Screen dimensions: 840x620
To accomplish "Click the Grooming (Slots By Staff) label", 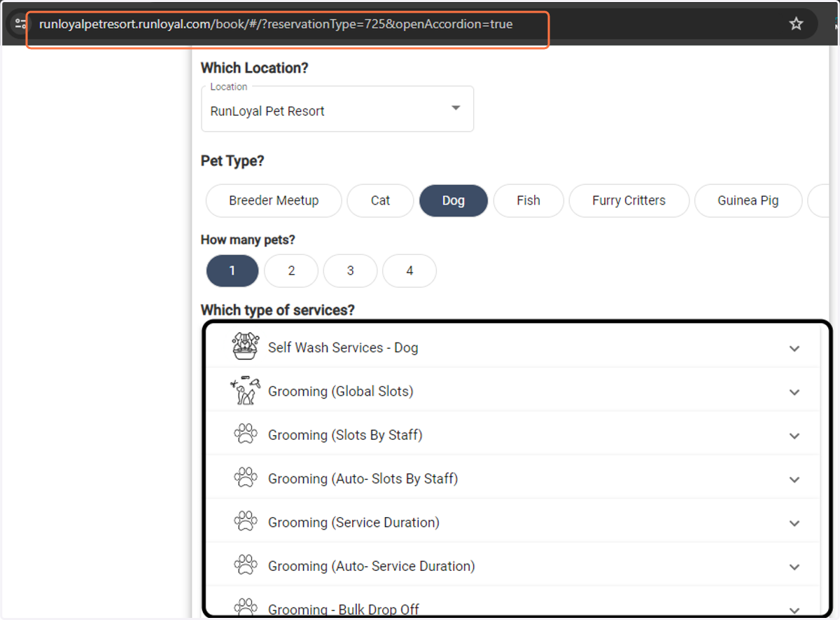I will 345,435.
